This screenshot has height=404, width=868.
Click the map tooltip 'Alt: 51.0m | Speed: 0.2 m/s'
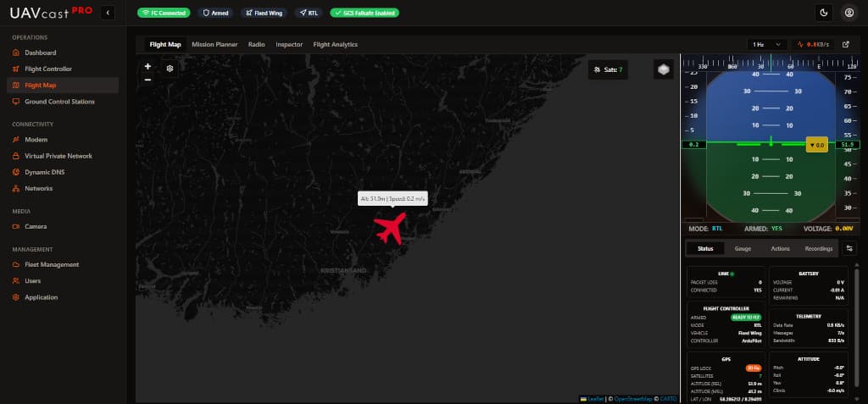pyautogui.click(x=392, y=199)
